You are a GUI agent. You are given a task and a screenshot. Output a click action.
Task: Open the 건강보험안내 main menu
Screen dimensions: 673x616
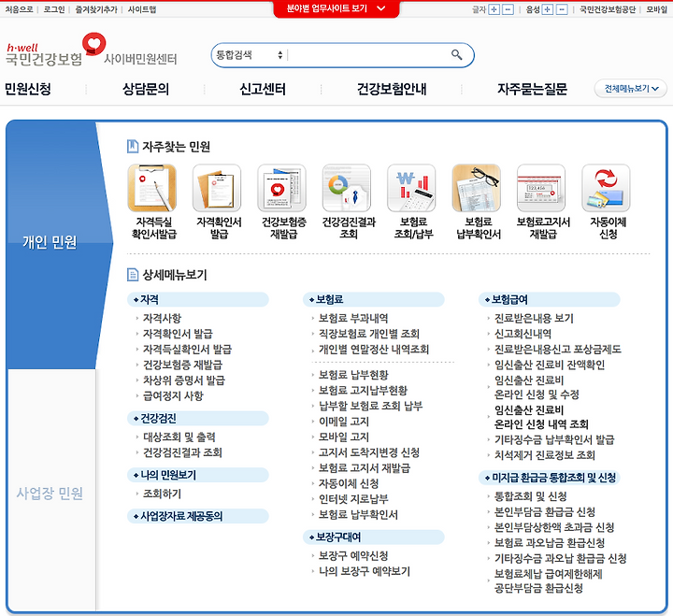tap(392, 89)
